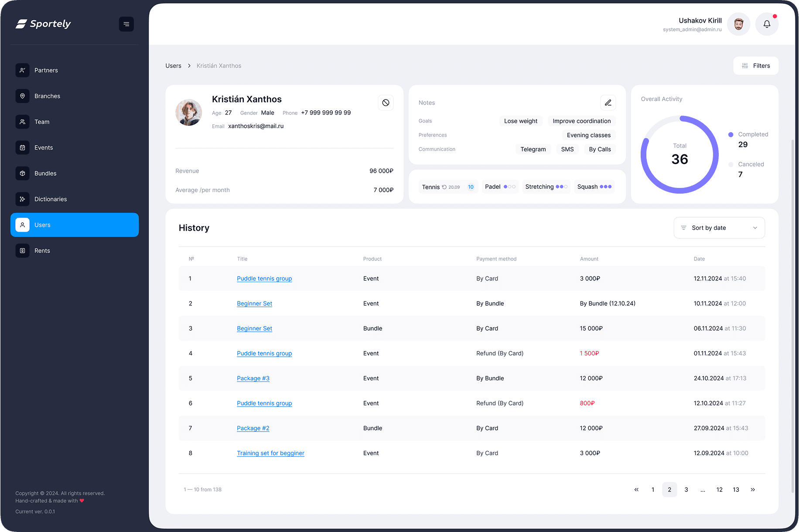Click the Bundles box icon
799x532 pixels.
(x=23, y=173)
